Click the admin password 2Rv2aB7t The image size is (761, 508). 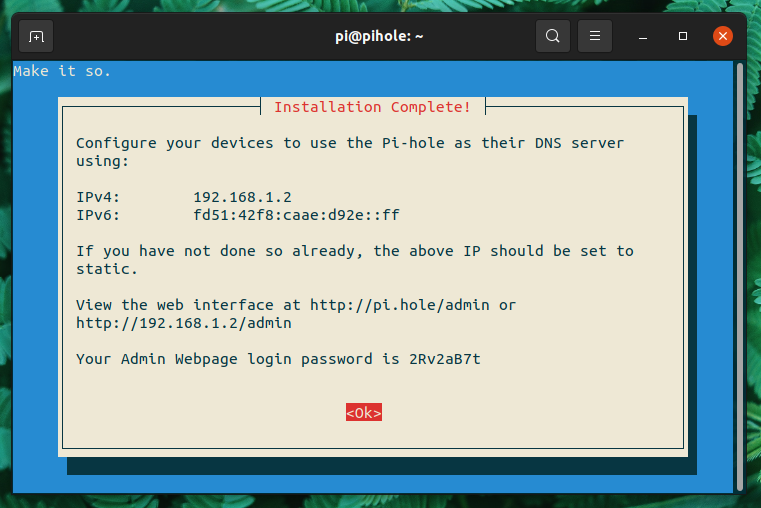[445, 359]
